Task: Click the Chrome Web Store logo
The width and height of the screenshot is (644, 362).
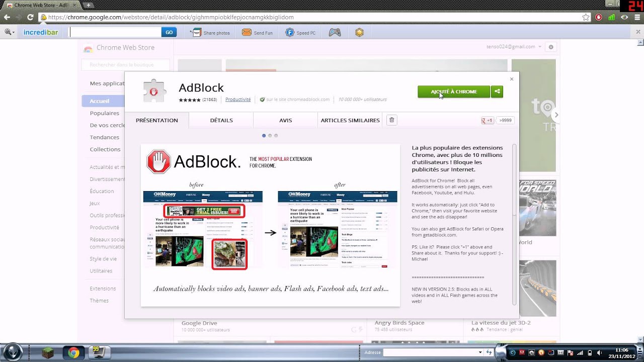Action: 119,48
